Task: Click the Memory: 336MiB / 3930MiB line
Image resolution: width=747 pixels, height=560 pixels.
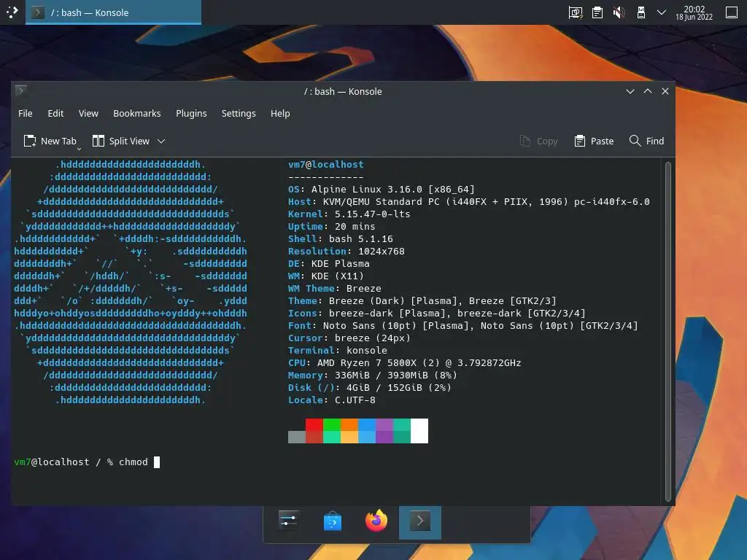Action: click(373, 375)
